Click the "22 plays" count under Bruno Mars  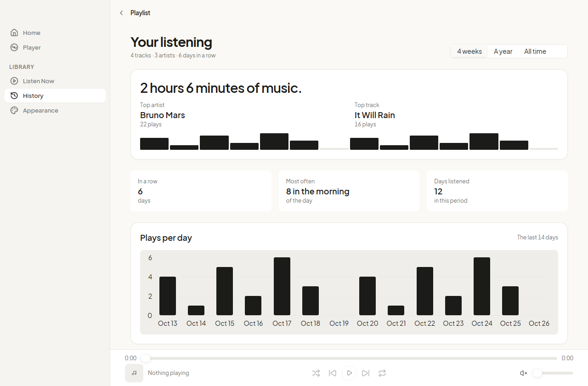pyautogui.click(x=151, y=124)
